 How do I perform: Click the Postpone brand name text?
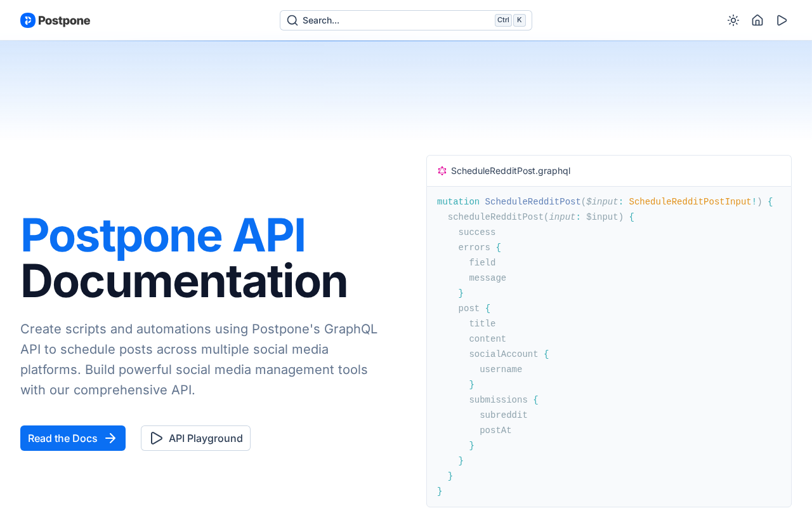(x=64, y=20)
